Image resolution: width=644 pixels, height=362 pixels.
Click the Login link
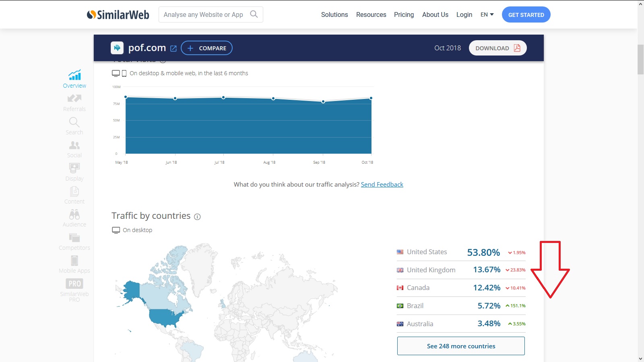tap(464, 14)
